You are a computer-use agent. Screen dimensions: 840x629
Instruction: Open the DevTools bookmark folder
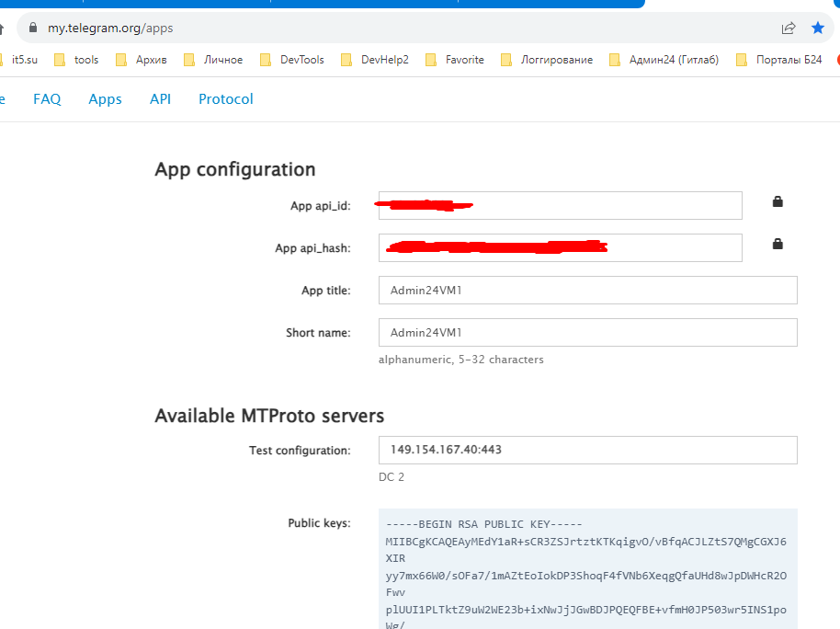[x=292, y=60]
